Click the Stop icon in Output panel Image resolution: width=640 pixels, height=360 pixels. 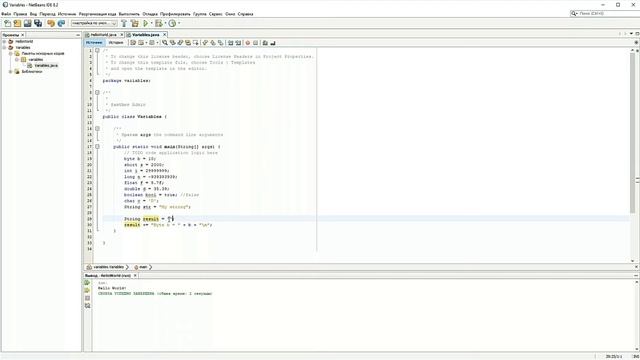point(87,298)
